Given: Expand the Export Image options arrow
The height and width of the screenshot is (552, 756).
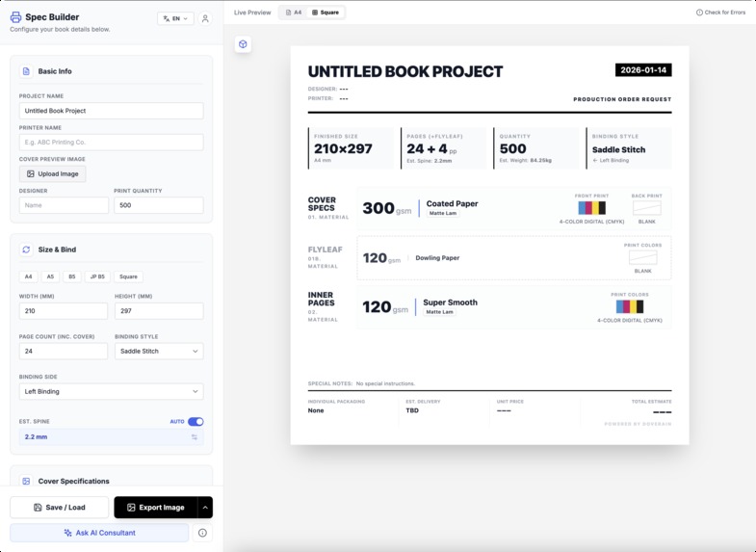Looking at the screenshot, I should 205,508.
